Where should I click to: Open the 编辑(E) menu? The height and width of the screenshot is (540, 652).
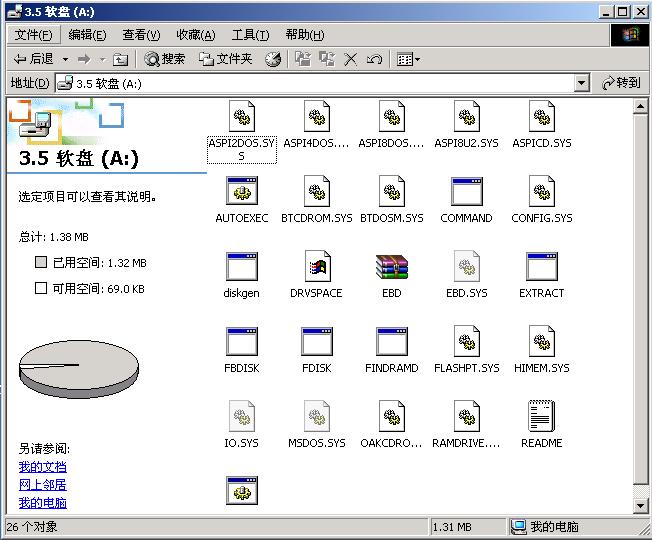pyautogui.click(x=87, y=35)
